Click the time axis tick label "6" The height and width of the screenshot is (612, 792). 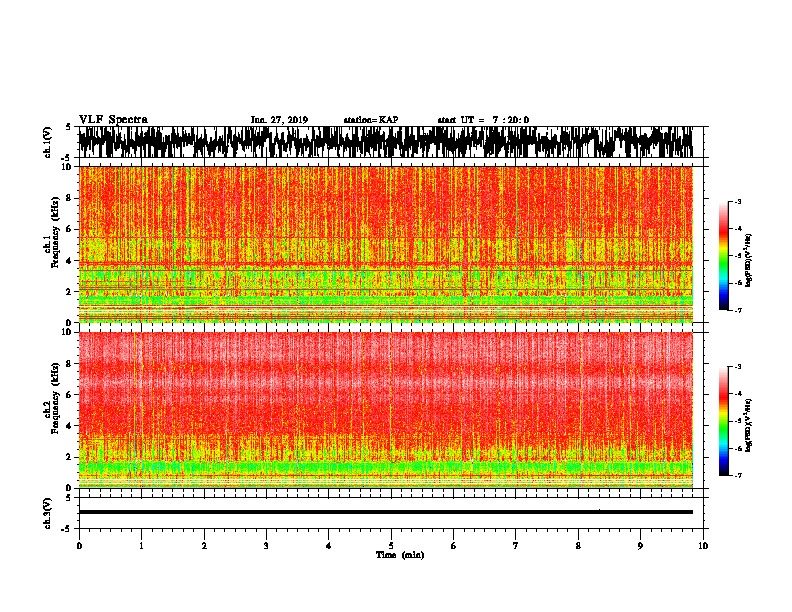(x=454, y=546)
